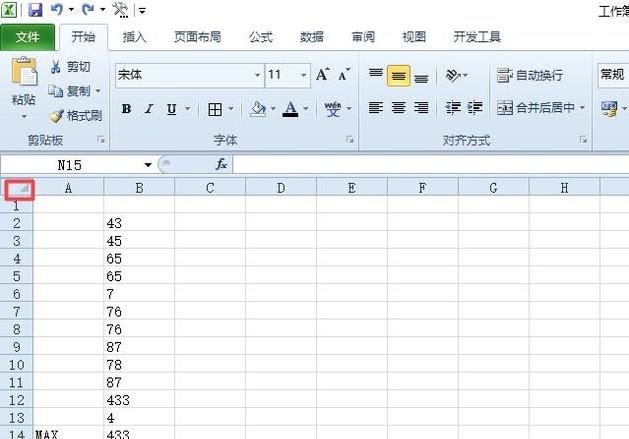Open the font size 11 dropdown
The width and height of the screenshot is (629, 439).
coord(303,75)
